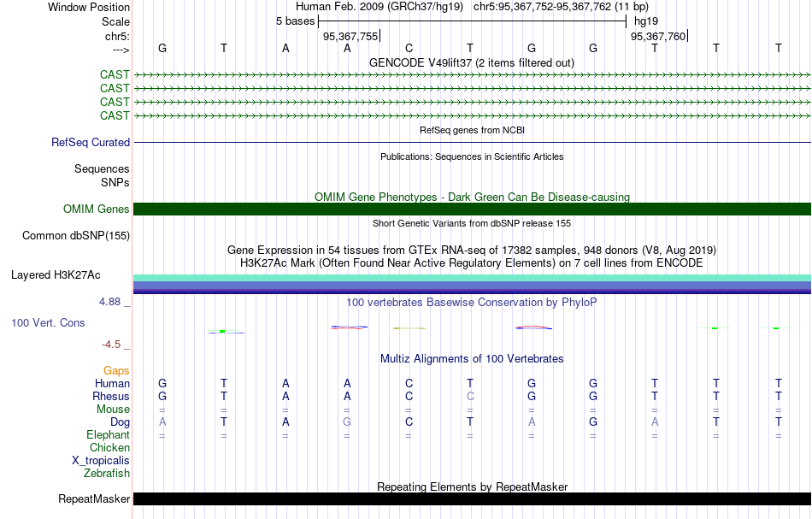Open Repeating Elements by RepeatMasker title
Image resolution: width=812 pixels, height=519 pixels.
point(472,487)
